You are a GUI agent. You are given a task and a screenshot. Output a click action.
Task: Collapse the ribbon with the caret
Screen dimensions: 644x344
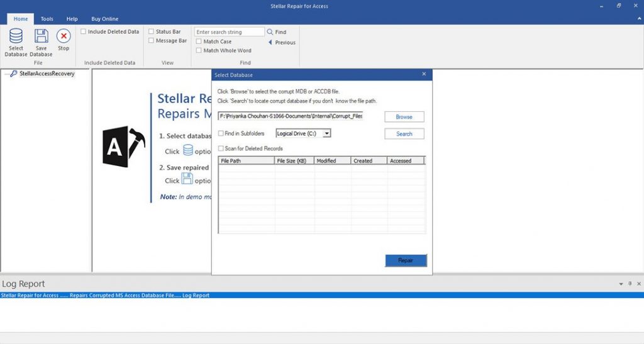point(639,18)
